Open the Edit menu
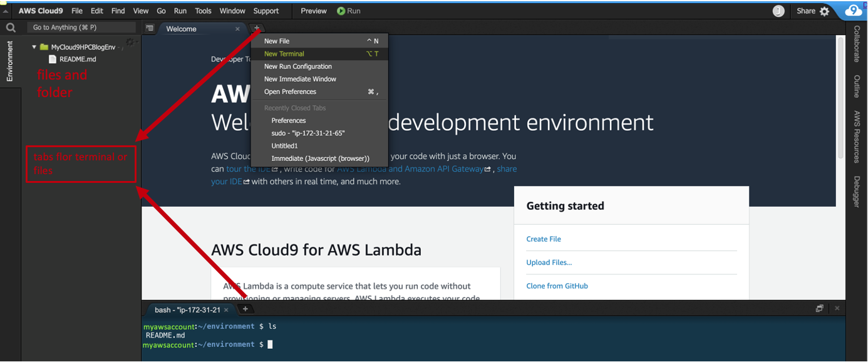Screen dimensions: 868x362 pyautogui.click(x=97, y=11)
